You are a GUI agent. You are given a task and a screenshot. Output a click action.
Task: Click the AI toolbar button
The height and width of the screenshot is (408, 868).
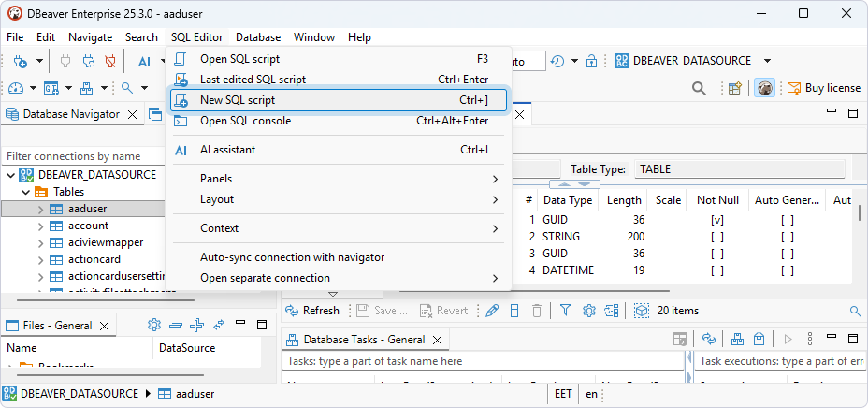(144, 62)
